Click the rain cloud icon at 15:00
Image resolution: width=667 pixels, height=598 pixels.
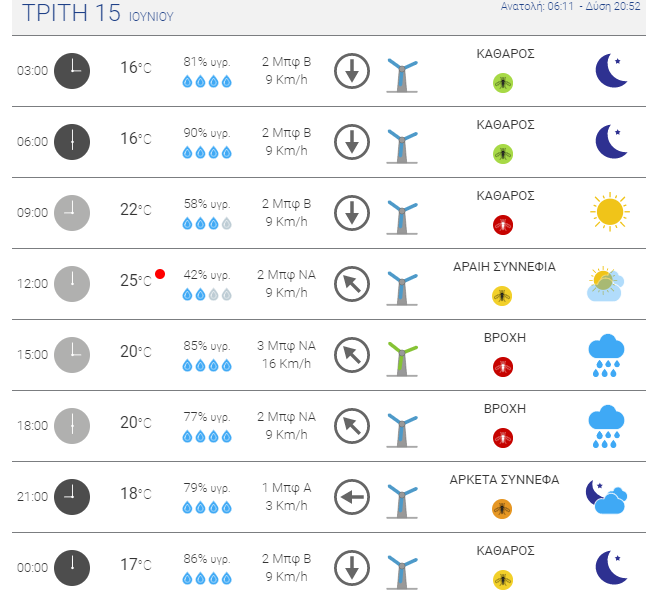click(x=606, y=356)
